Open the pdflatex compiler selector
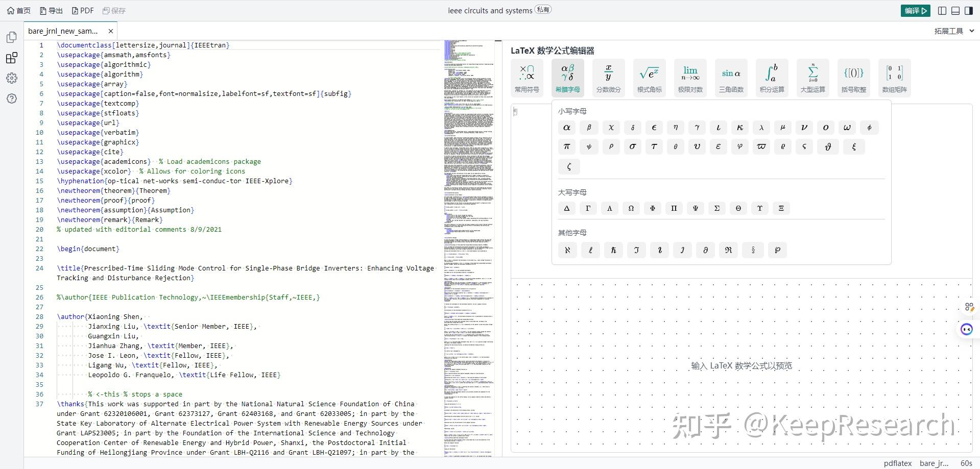This screenshot has width=980, height=469. tap(897, 463)
